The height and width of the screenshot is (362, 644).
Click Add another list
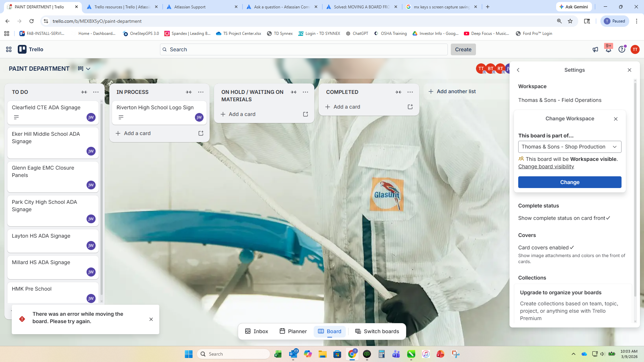452,92
